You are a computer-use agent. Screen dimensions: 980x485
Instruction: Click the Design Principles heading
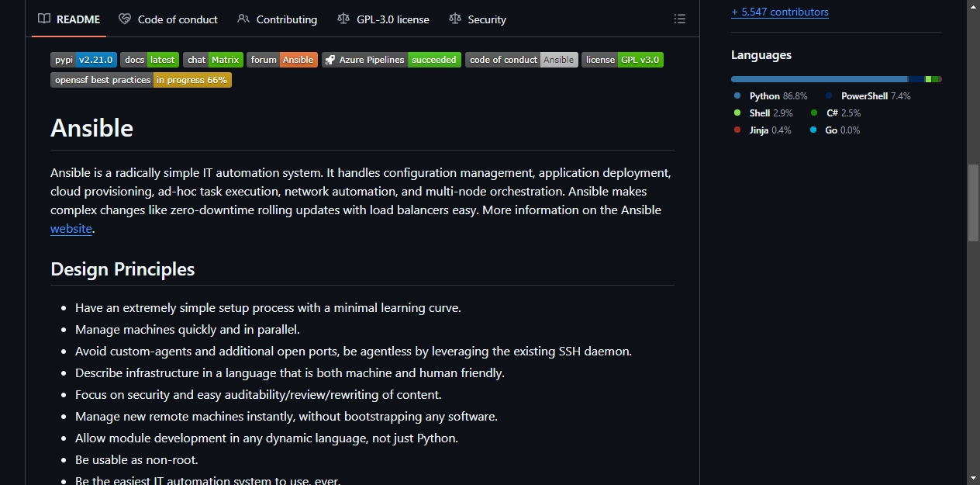[122, 269]
